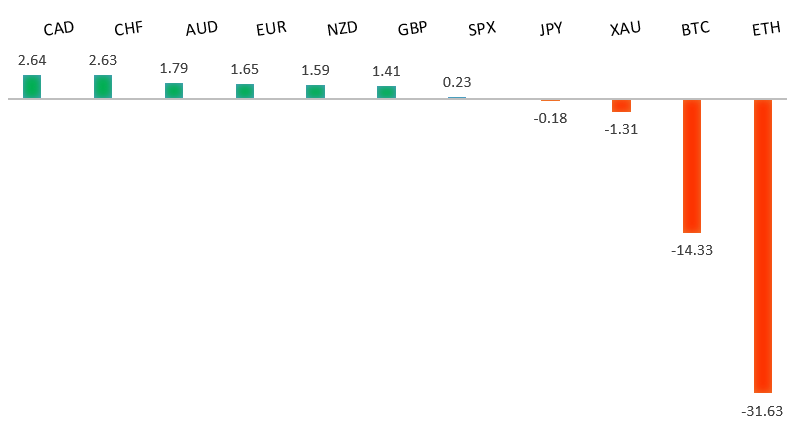Select the -0.18 data label
Image resolution: width=802 pixels, height=430 pixels.
coord(550,117)
